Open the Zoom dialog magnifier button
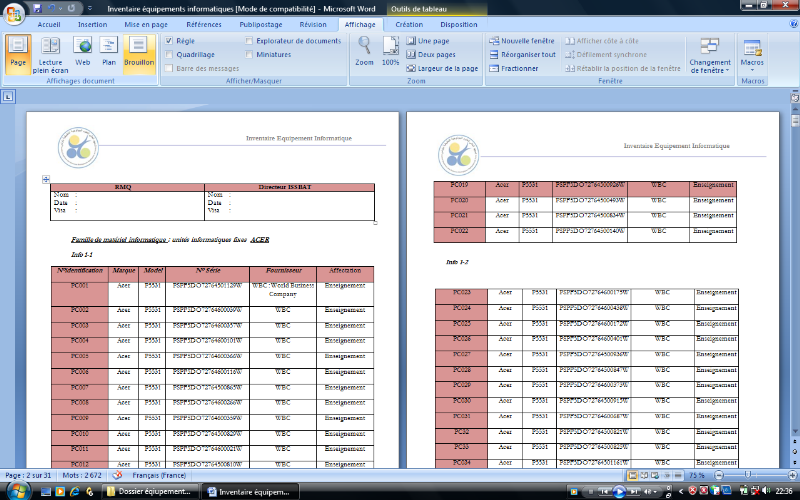800x500 pixels. 364,51
